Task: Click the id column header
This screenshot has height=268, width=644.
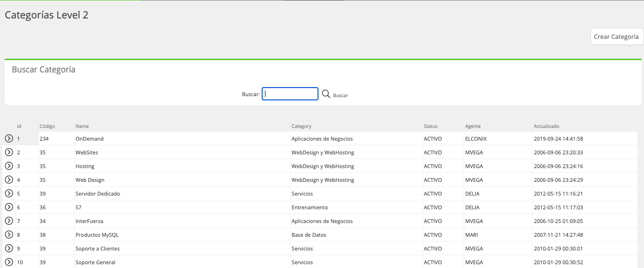Action: (x=19, y=126)
